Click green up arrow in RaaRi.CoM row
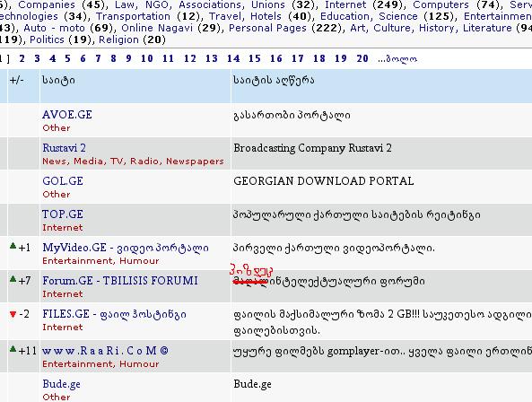532x402 pixels. point(13,348)
